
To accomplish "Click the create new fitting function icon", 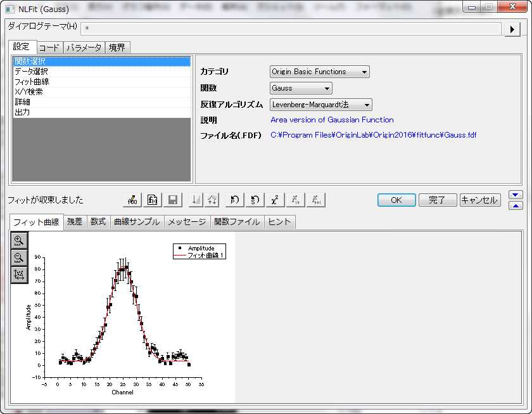I will [x=153, y=200].
